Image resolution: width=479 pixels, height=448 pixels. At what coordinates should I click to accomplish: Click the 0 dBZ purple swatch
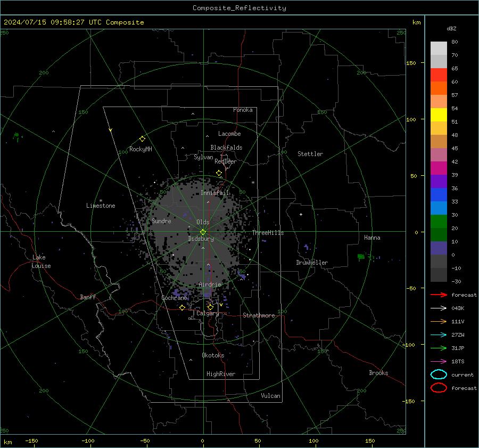[x=439, y=248]
